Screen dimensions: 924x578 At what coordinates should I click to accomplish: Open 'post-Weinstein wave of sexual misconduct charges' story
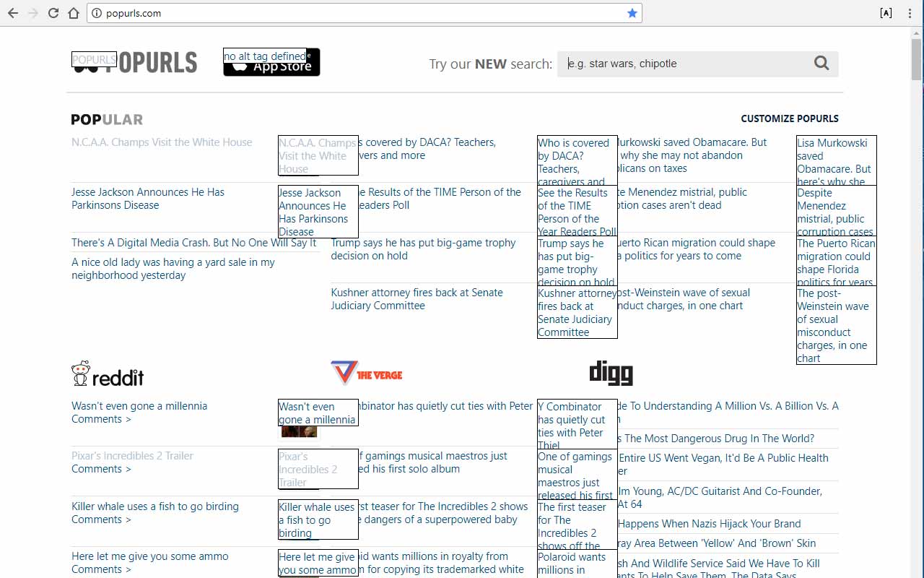(684, 299)
